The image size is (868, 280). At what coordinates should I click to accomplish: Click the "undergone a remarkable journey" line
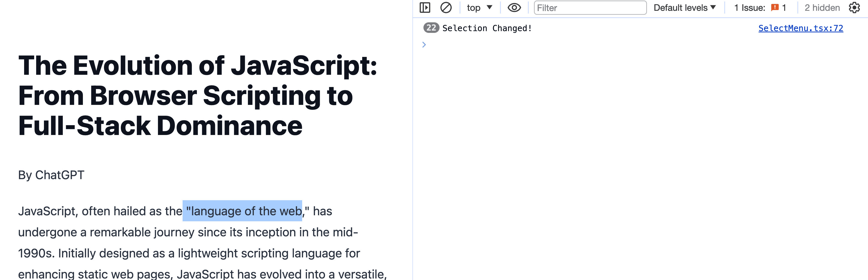188,232
